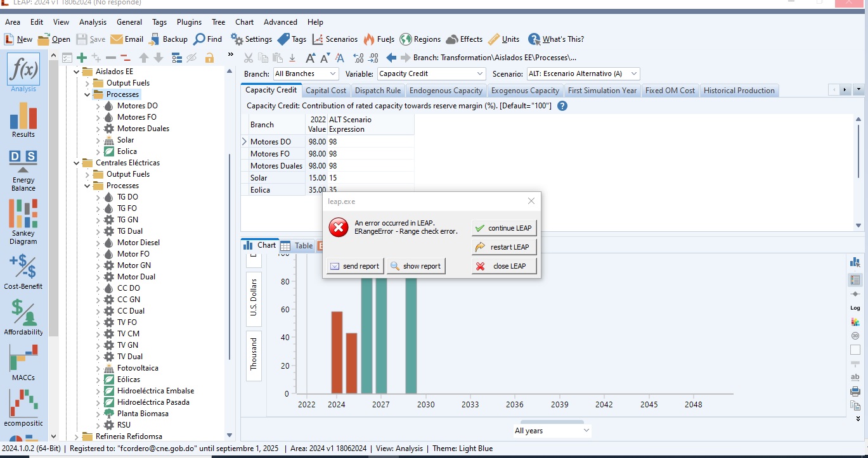Toggle the white square chart option
Screen dimensions: 868x458
pyautogui.click(x=855, y=350)
